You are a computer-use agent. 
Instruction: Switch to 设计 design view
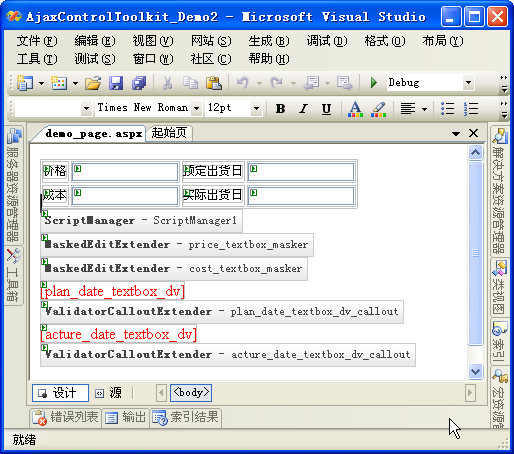tap(60, 393)
